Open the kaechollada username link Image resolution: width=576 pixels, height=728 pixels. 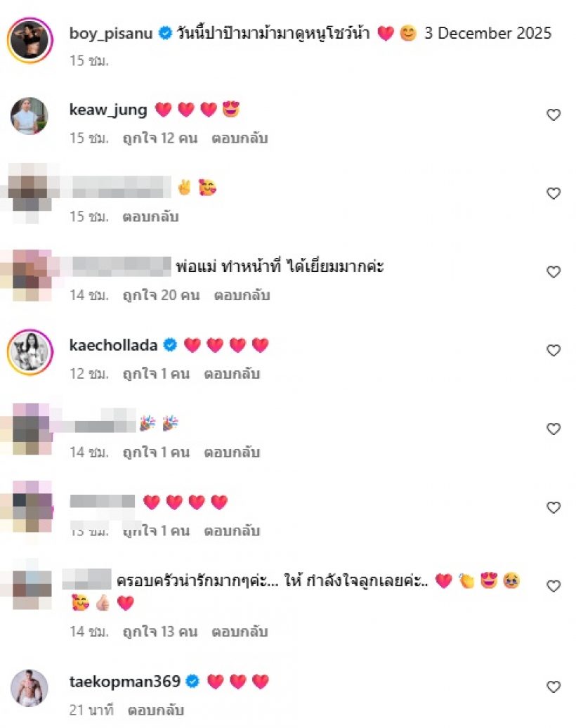coord(113,345)
